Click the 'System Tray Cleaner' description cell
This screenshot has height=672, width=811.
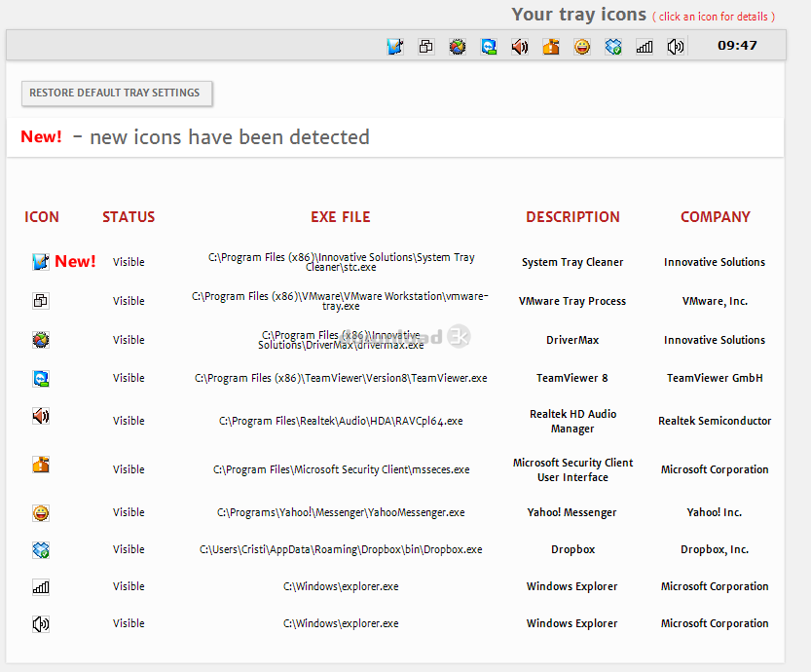572,262
